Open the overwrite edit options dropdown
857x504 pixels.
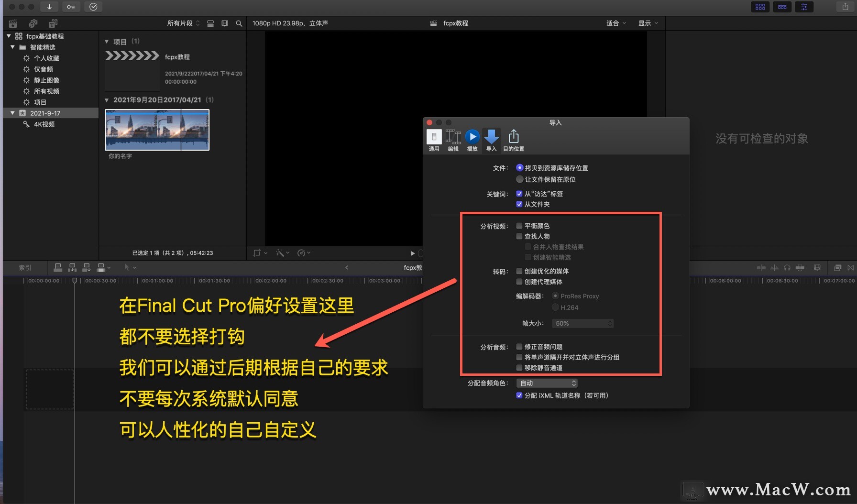coord(104,267)
